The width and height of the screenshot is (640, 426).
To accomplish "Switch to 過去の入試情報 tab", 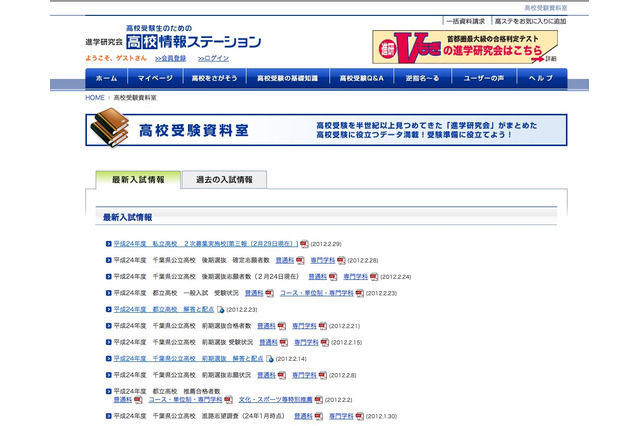I will [224, 180].
